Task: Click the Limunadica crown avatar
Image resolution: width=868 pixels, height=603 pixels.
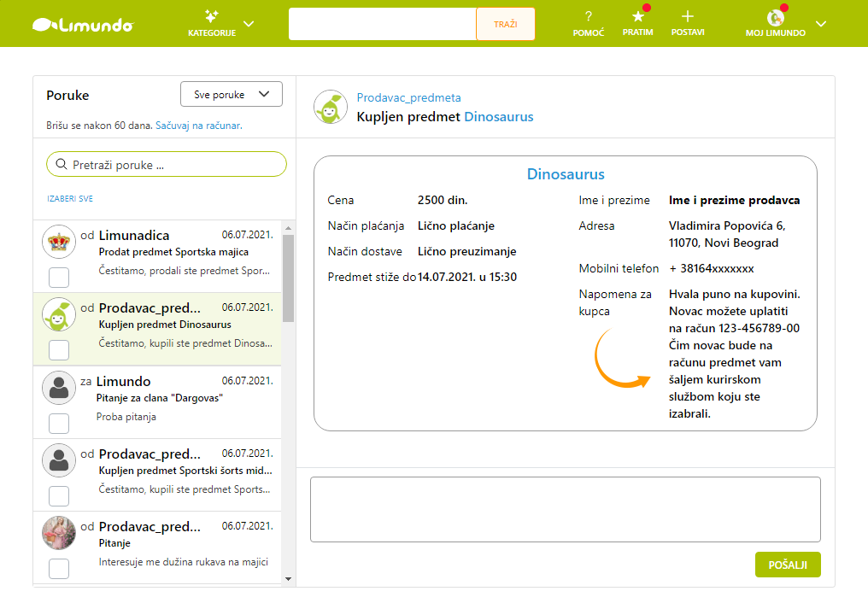Action: pyautogui.click(x=59, y=242)
